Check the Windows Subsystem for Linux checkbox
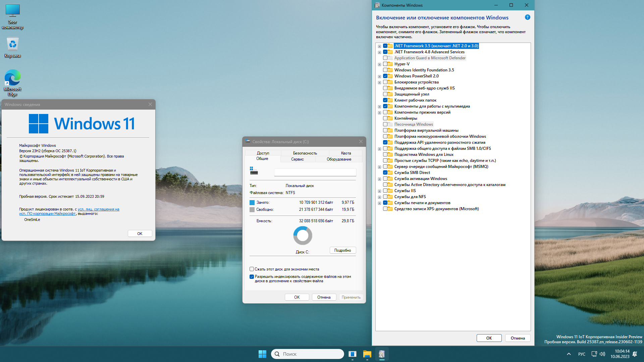This screenshot has height=362, width=644. [x=385, y=155]
